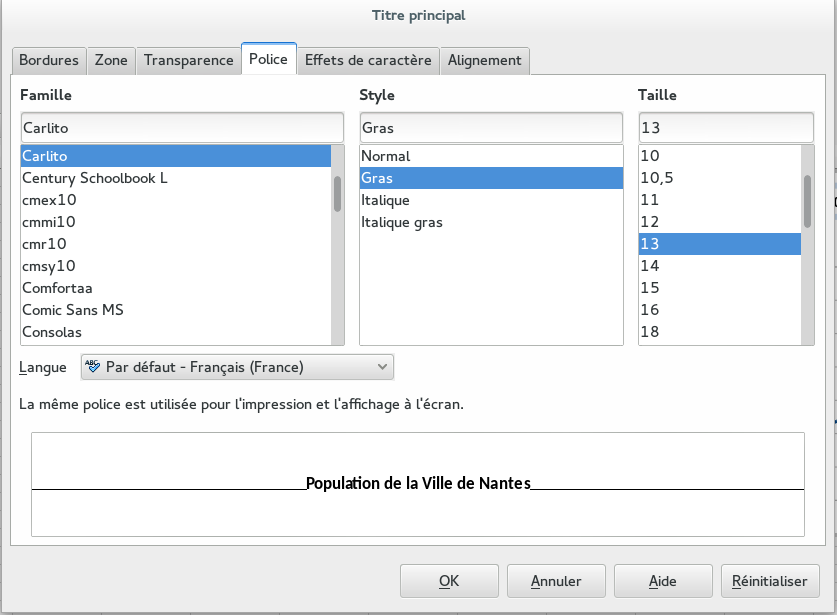Viewport: 837px width, 615px height.
Task: Switch to the Bordures tab
Action: [x=49, y=60]
